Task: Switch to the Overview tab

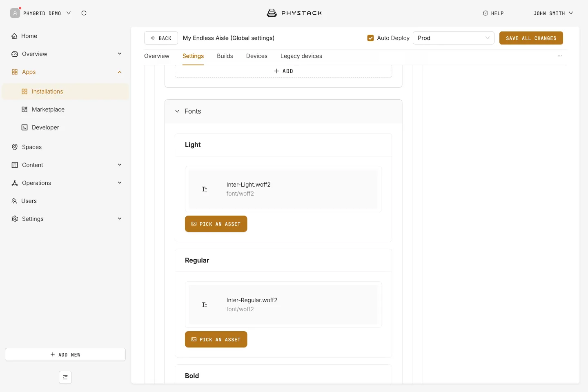Action: click(157, 56)
